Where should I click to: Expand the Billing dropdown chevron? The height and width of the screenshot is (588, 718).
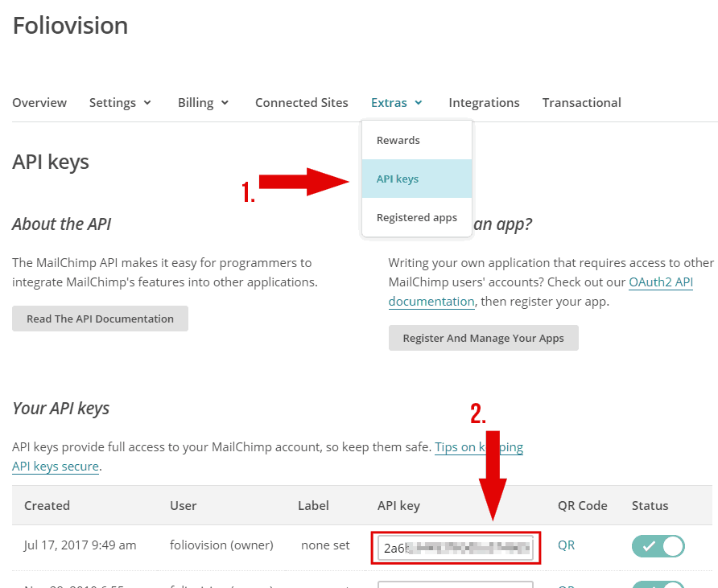pyautogui.click(x=225, y=102)
